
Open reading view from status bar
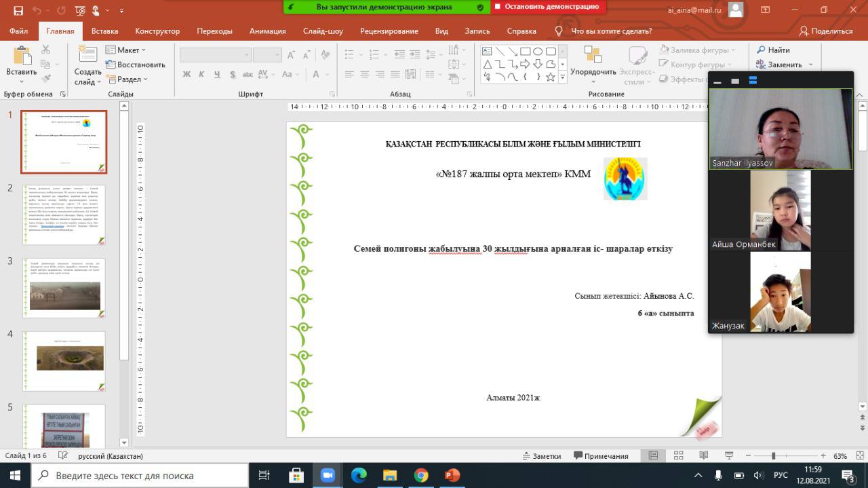703,456
